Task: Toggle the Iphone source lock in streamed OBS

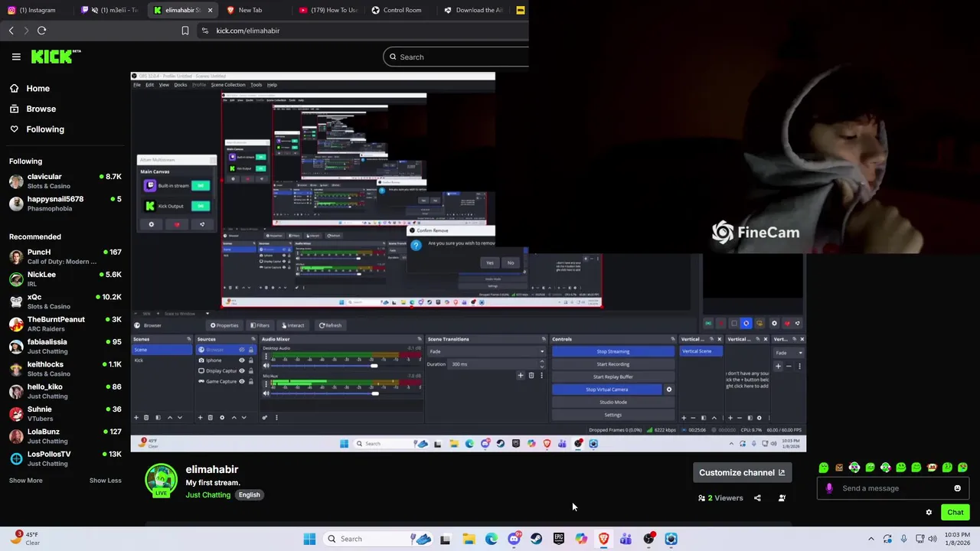Action: [x=251, y=360]
